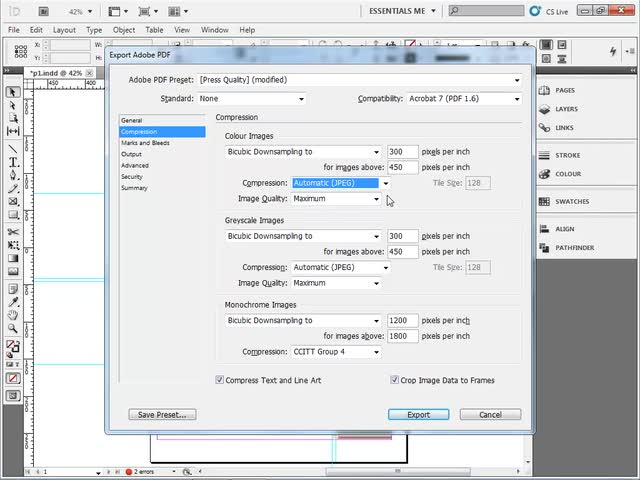640x480 pixels.
Task: Select the Free Transform tool
Action: tap(13, 245)
